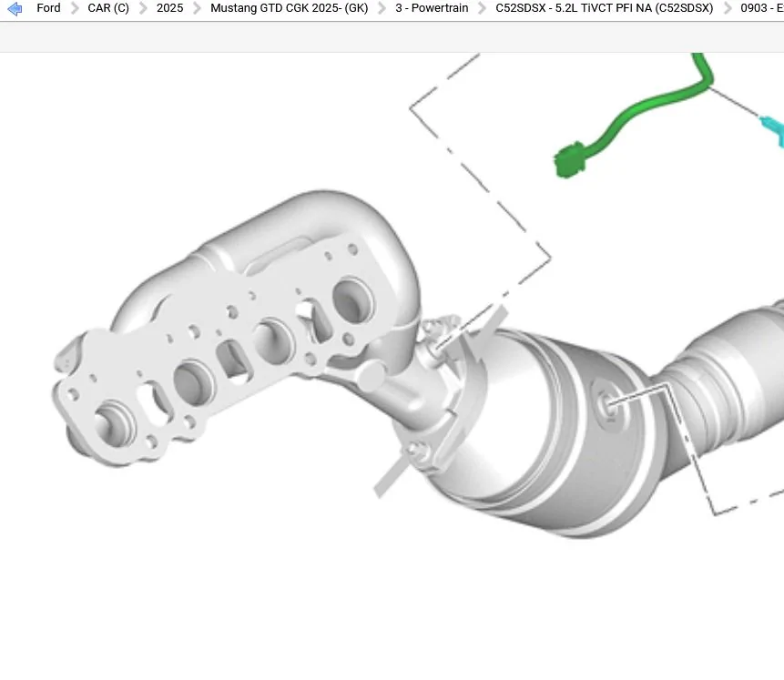Click the 0903 breadcrumb at the end
Image resolution: width=784 pixels, height=680 pixels.
click(761, 8)
